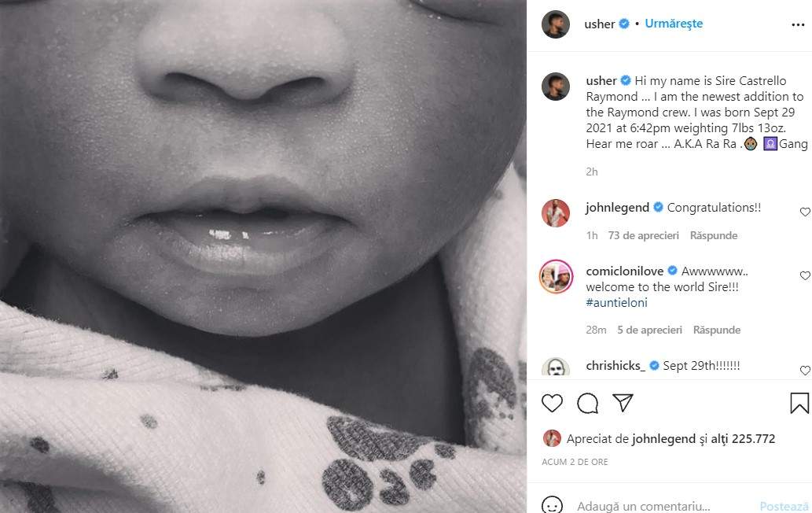Screen dimensions: 812x513
Task: Open johnlegend's avatar in comments
Action: tap(555, 212)
